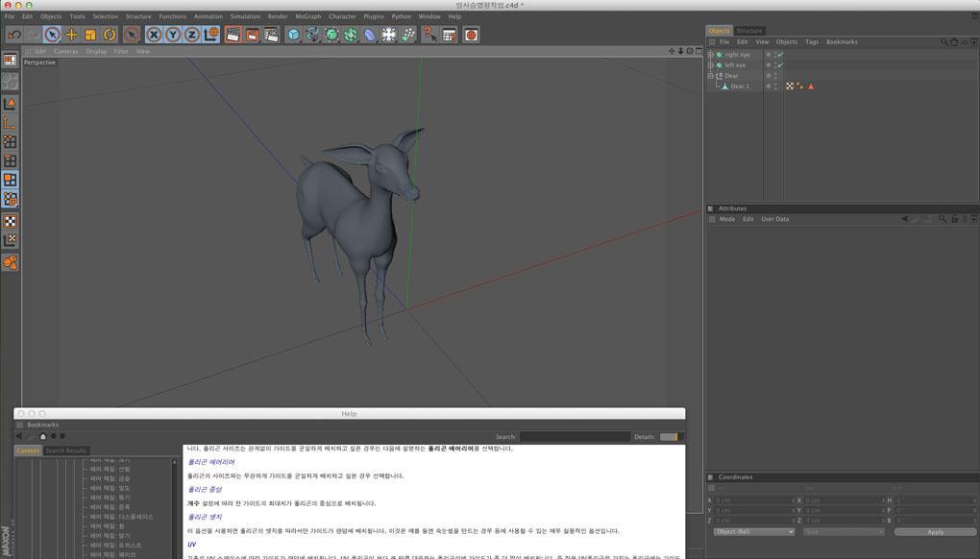The height and width of the screenshot is (559, 980).
Task: Add a deformer using the blue capsule icon
Action: [x=370, y=35]
